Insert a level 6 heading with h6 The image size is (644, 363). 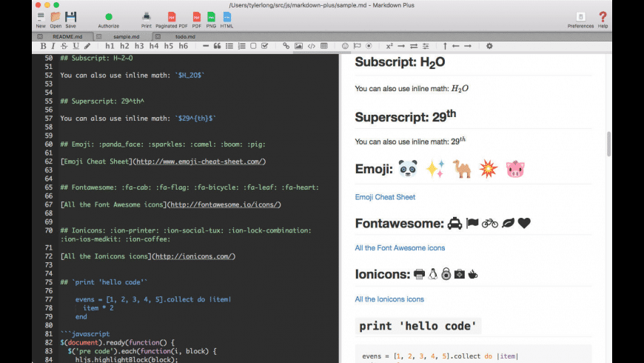(183, 46)
